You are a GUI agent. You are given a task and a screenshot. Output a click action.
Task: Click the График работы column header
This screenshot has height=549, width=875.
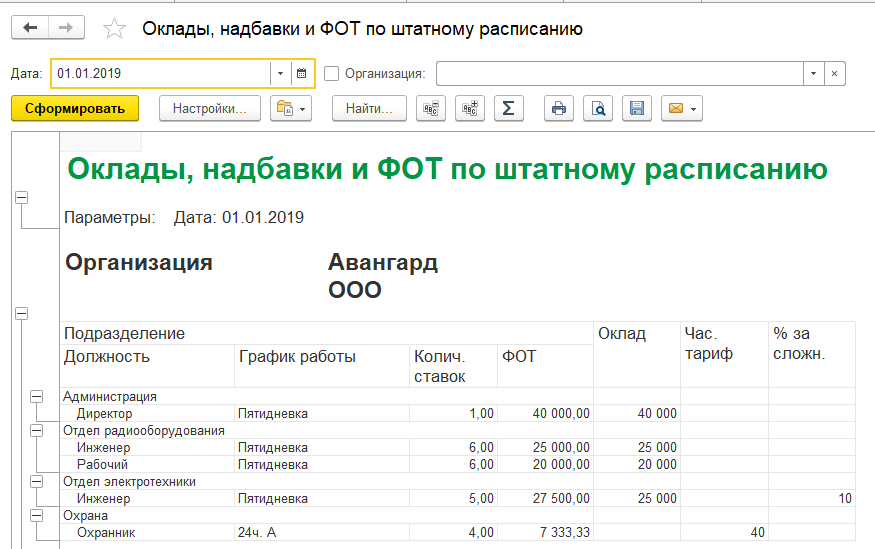322,365
